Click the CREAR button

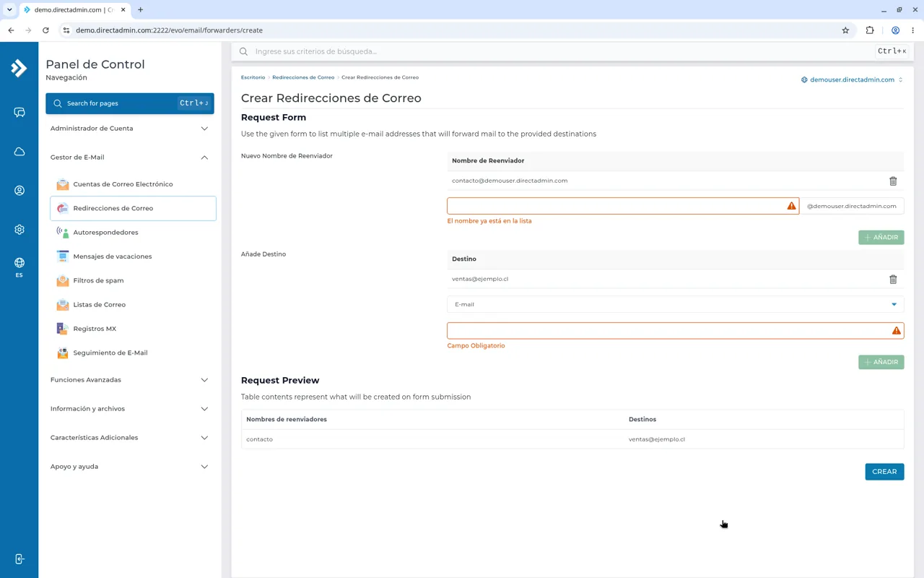(x=884, y=472)
